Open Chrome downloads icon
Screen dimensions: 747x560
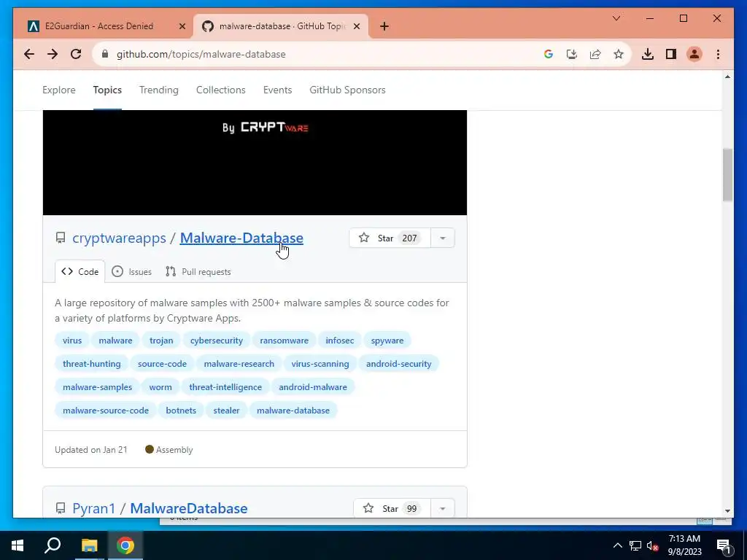click(648, 54)
